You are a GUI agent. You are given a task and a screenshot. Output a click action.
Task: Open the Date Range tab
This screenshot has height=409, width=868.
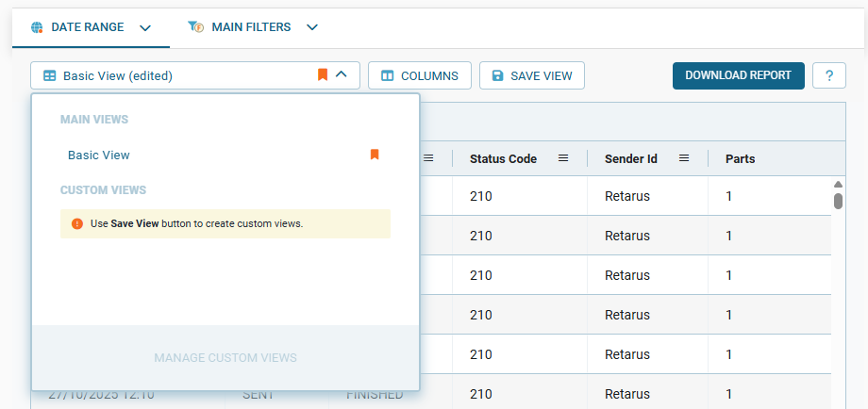click(x=87, y=27)
